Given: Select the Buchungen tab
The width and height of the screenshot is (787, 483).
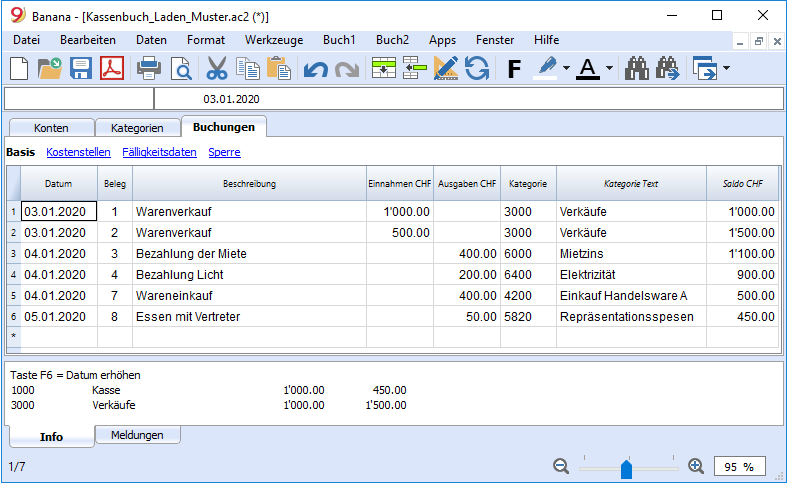Looking at the screenshot, I should point(224,127).
